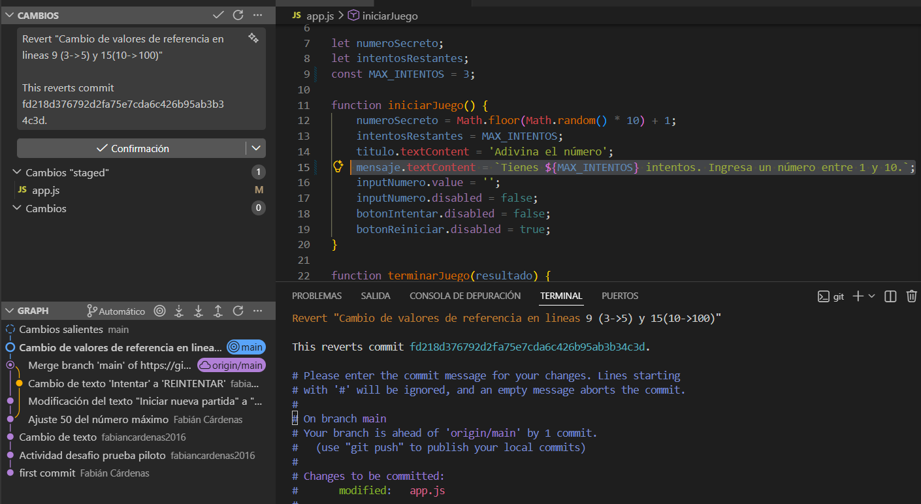Open more actions menu in Cambios header

coord(257,15)
